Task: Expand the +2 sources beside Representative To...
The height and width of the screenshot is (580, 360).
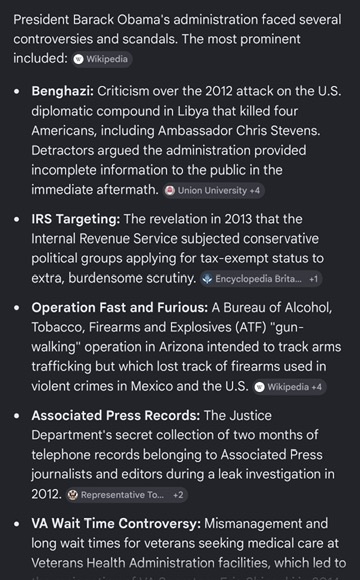Action: coord(178,495)
